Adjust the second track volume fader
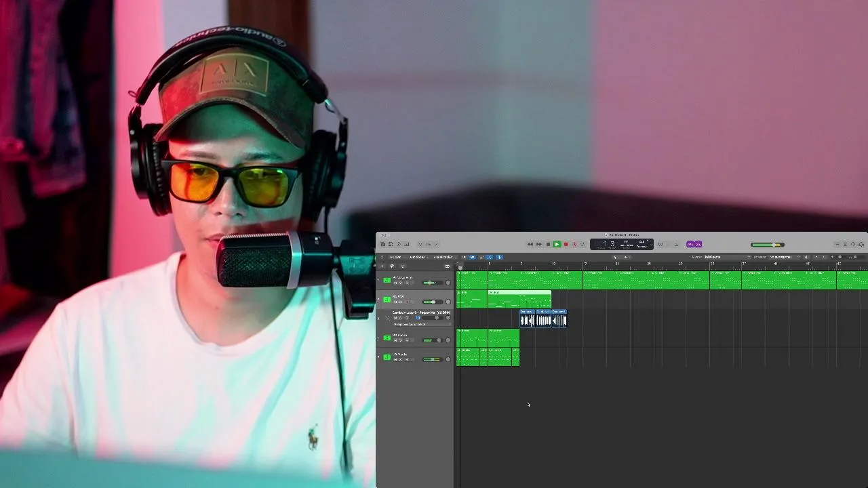This screenshot has width=868, height=488. 432,302
